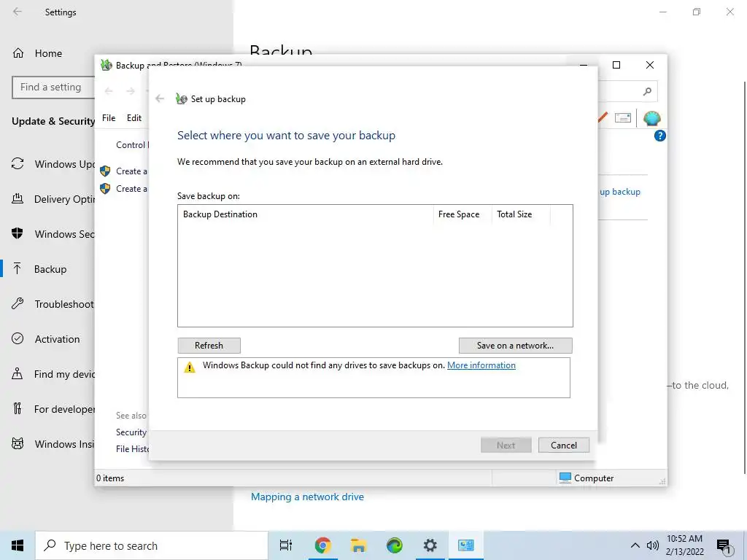
Task: Open Activation in Settings sidebar
Action: (46, 339)
